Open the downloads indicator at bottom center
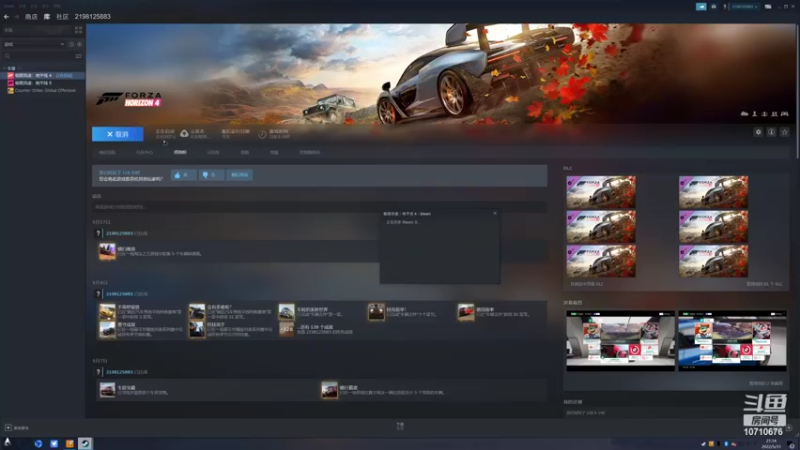Screen dimensions: 800x450 click(x=400, y=426)
